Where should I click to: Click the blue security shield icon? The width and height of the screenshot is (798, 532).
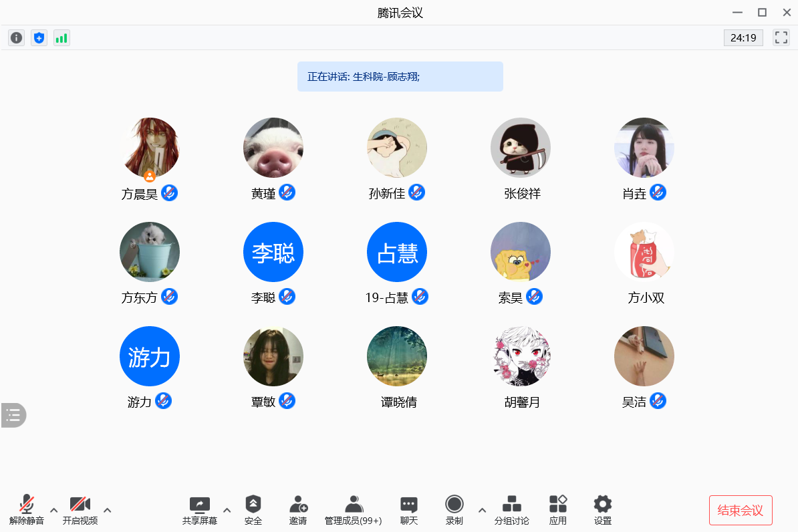pos(39,38)
